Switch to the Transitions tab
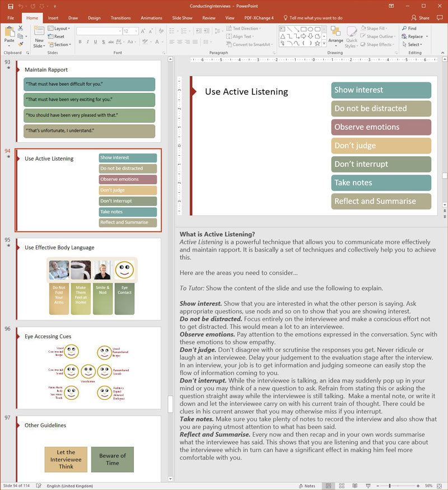Image resolution: width=448 pixels, height=490 pixels. tap(120, 18)
